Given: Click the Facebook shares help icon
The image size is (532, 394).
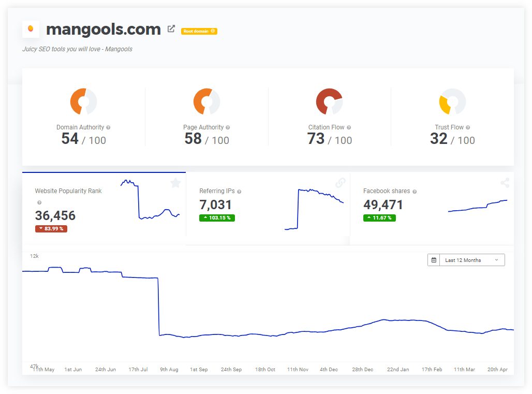Looking at the screenshot, I should tap(415, 192).
